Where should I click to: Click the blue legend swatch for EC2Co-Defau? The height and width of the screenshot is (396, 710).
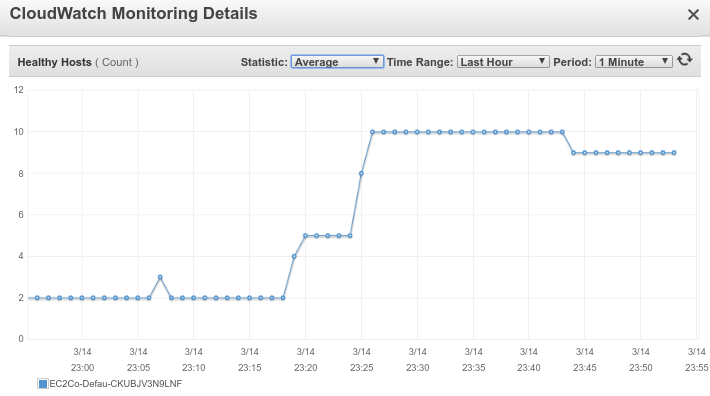point(43,384)
